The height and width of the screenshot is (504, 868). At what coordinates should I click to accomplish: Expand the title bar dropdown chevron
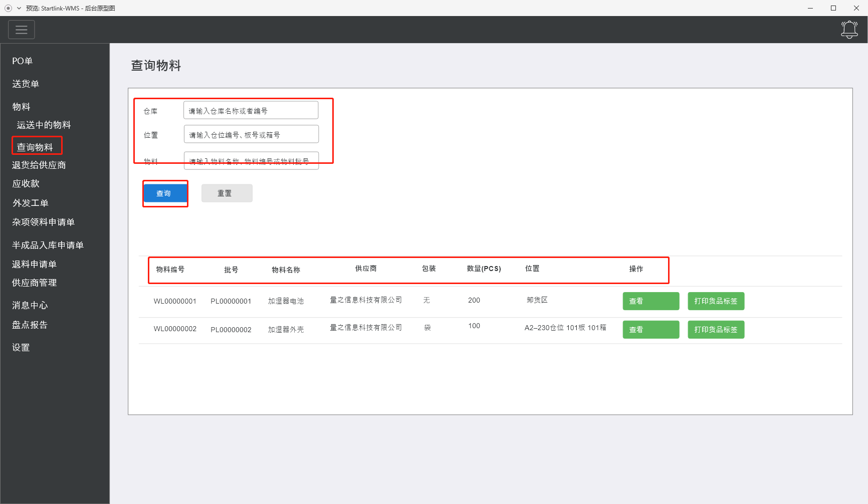tap(19, 8)
